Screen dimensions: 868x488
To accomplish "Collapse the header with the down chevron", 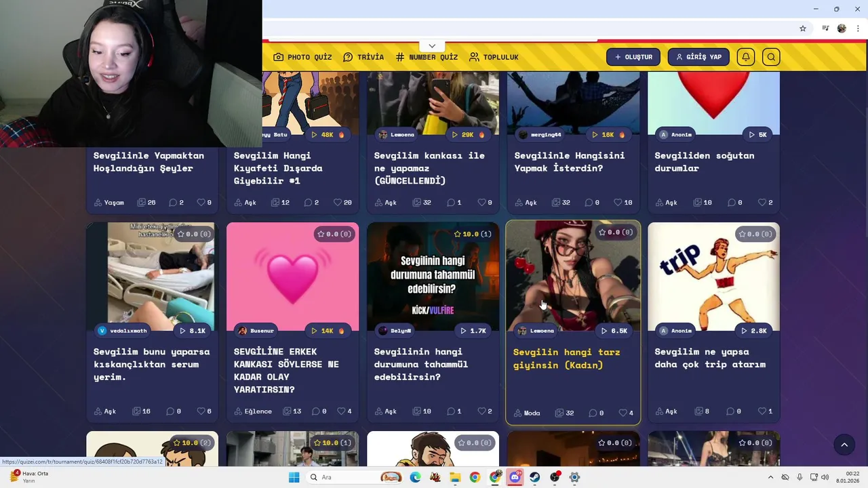I will (x=432, y=46).
